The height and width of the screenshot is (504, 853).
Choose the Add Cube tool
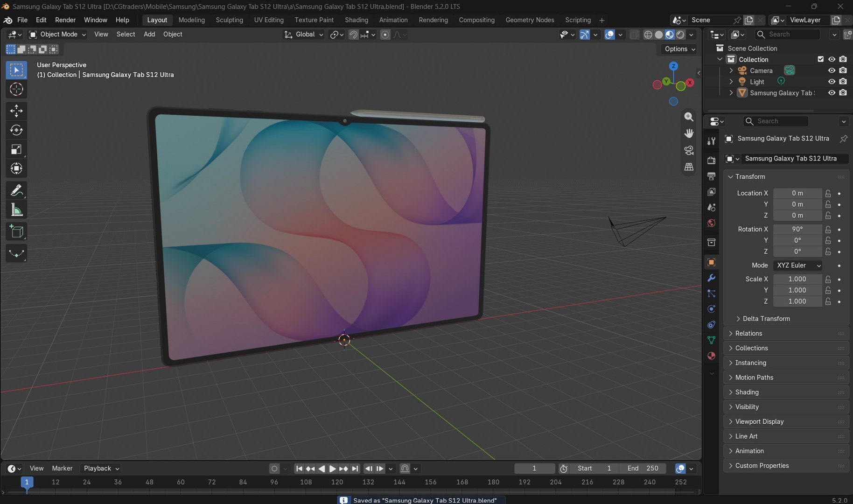[x=16, y=231]
